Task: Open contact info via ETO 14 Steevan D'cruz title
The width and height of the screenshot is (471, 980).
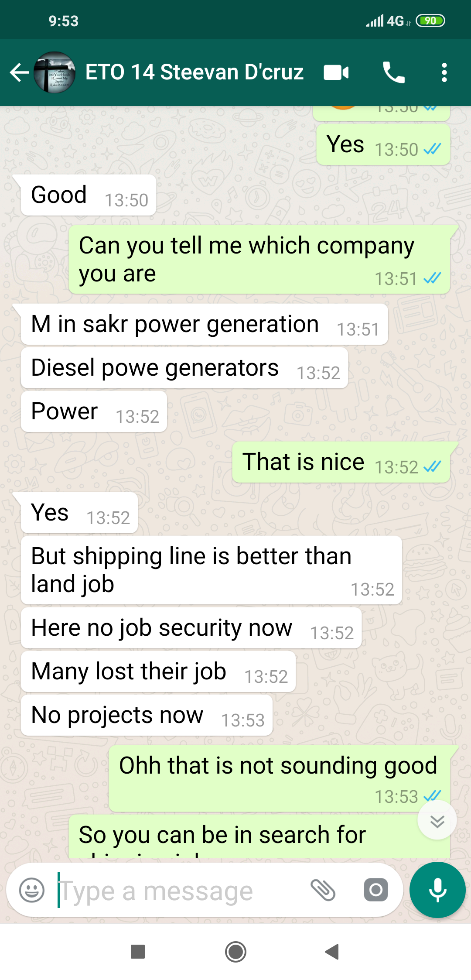Action: (195, 72)
